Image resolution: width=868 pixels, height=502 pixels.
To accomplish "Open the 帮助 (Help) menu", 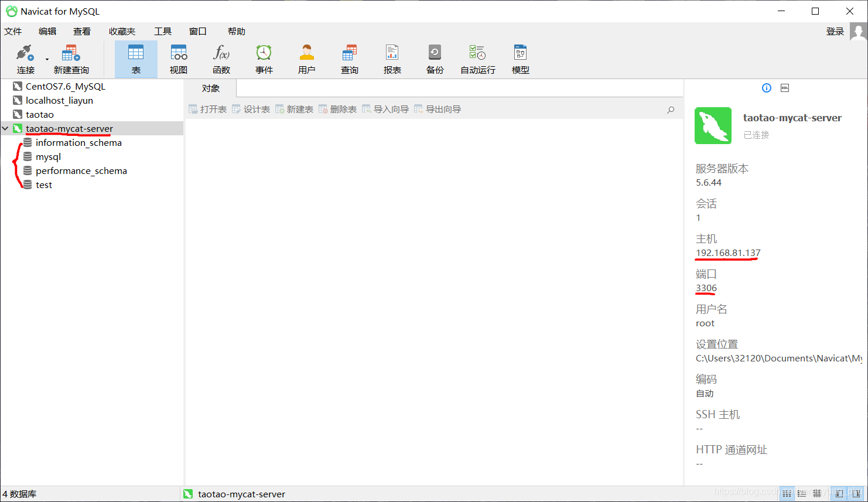I will 237,32.
